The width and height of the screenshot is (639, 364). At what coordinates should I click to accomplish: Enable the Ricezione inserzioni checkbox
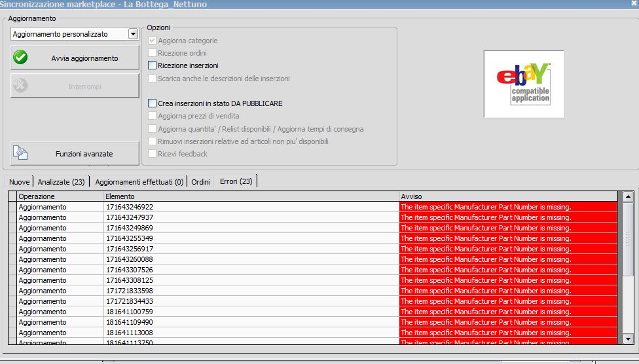[152, 65]
